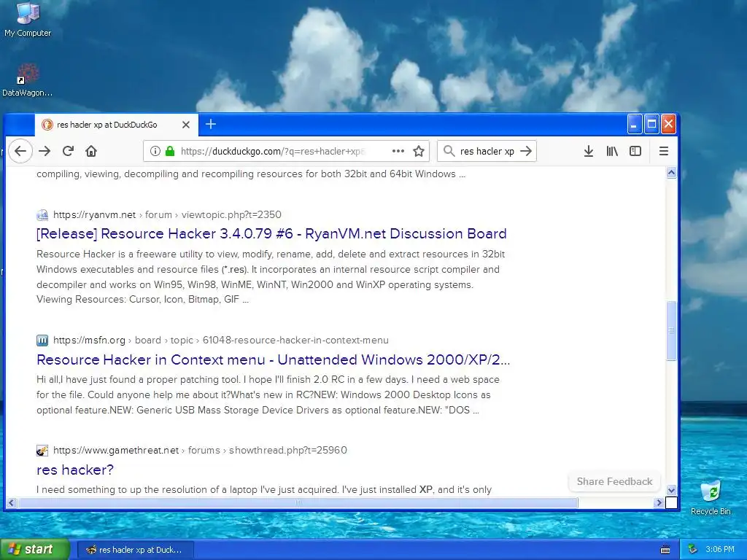
Task: Click the network tray icon
Action: pos(692,550)
